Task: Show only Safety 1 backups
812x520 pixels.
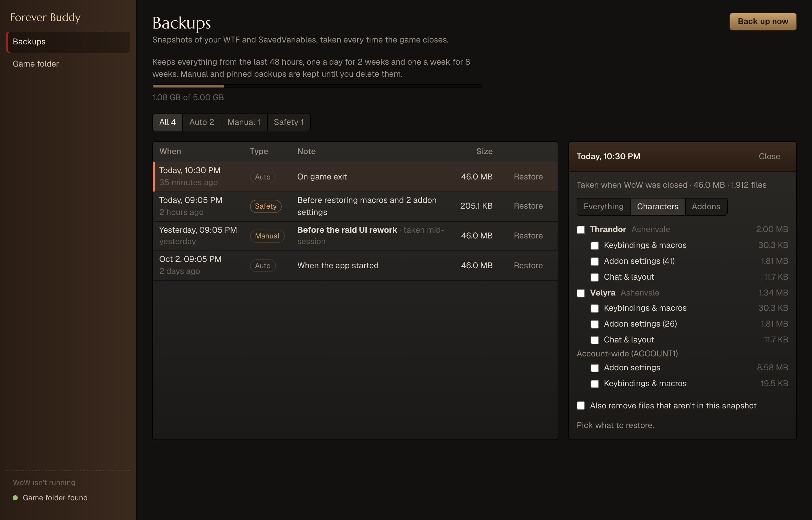Action: point(289,122)
